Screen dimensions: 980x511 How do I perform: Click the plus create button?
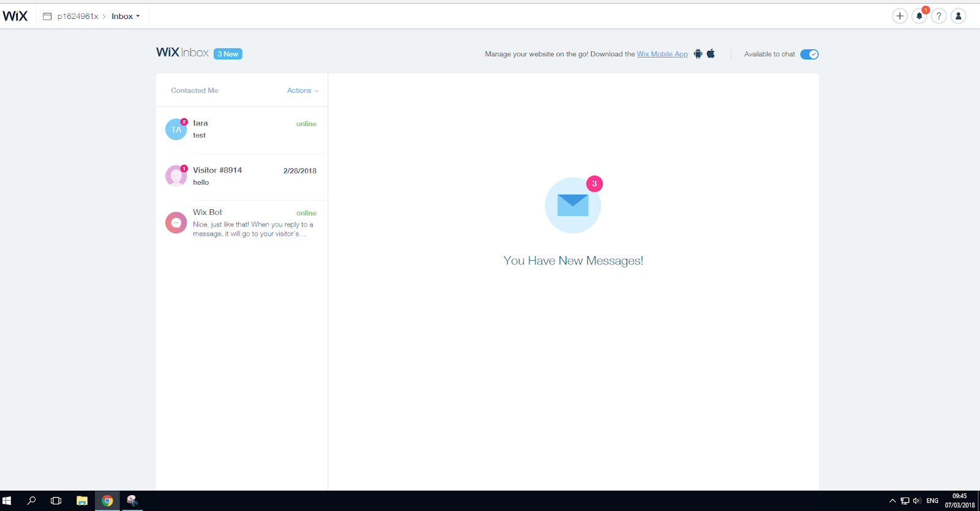[900, 16]
